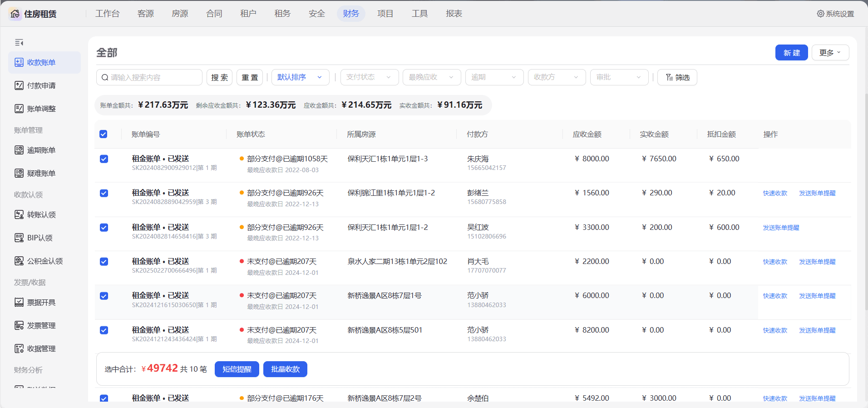Viewport: 868px width, 408px height.
Task: Click the 未支付@已逾期207天 status for 肖大毛
Action: (281, 262)
